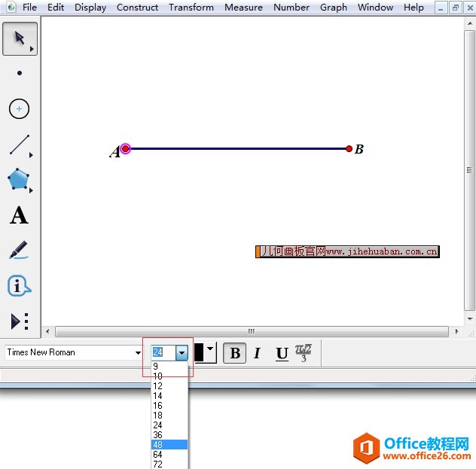Open the Number menu
The height and width of the screenshot is (469, 476).
click(x=291, y=7)
